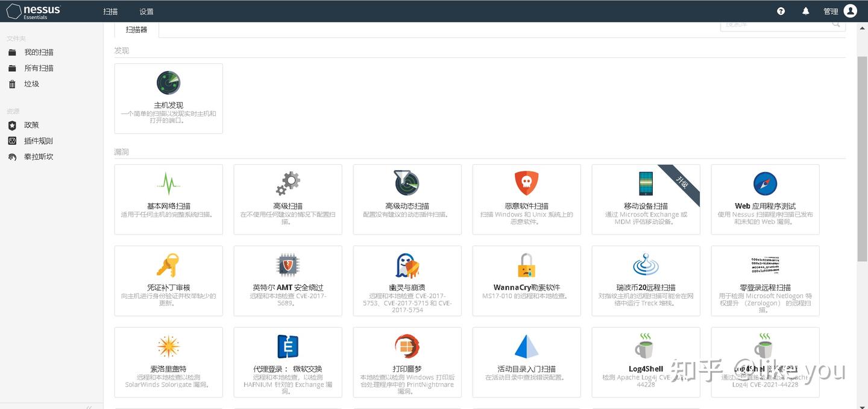Click the 我的扫描 folder icon
Screen dimensions: 868x409
pos(12,52)
